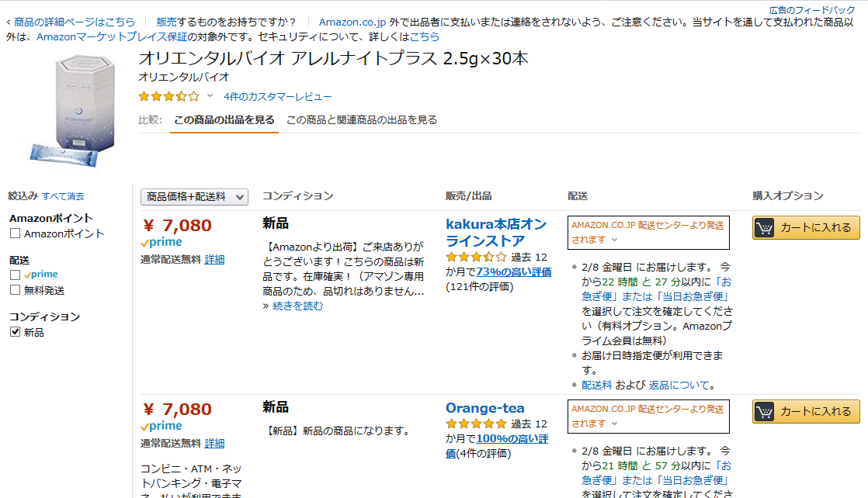Expand the rating breakdown chevron beside stars
Screen dimensions: 868x498
point(210,97)
